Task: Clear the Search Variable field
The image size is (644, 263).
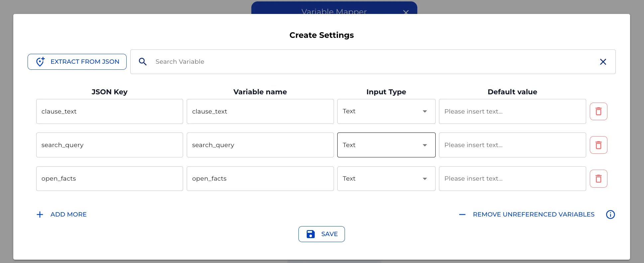Action: (x=603, y=62)
